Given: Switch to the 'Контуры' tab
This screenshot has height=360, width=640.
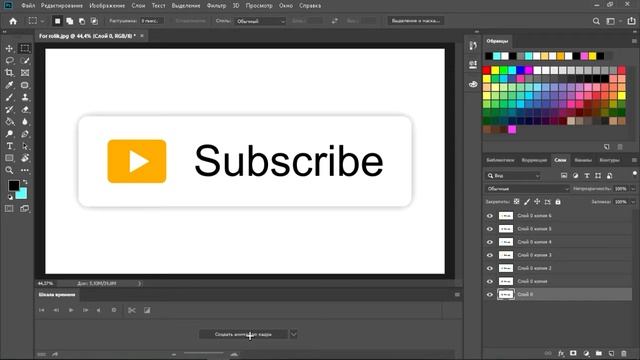Looking at the screenshot, I should click(x=609, y=160).
